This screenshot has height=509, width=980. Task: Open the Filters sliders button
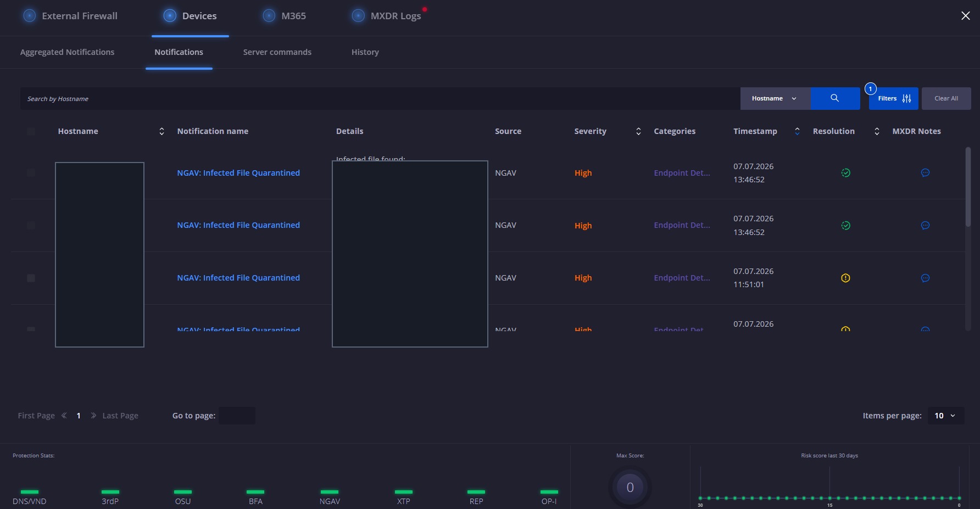coord(893,98)
